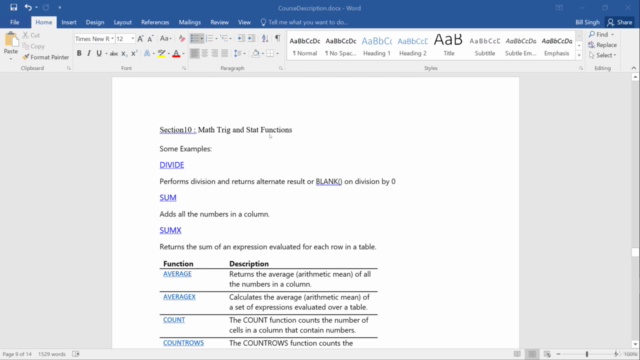Sort the selected text
The width and height of the screenshot is (640, 360).
[265, 38]
